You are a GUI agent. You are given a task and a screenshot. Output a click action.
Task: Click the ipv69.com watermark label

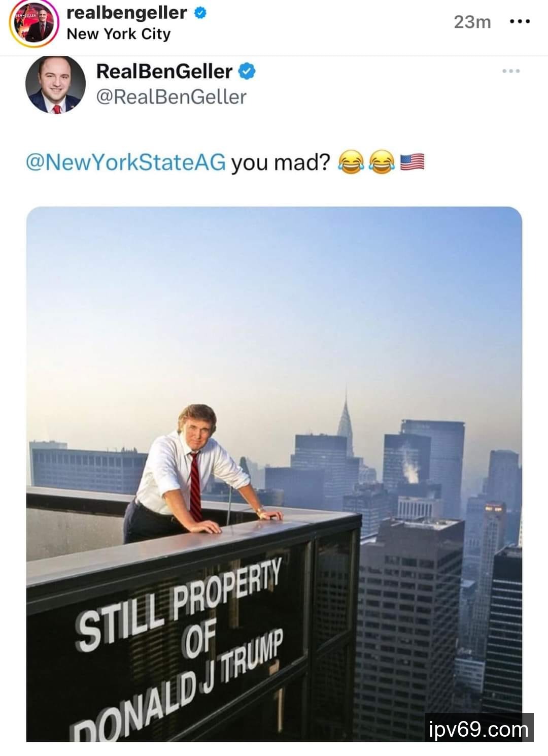click(478, 729)
